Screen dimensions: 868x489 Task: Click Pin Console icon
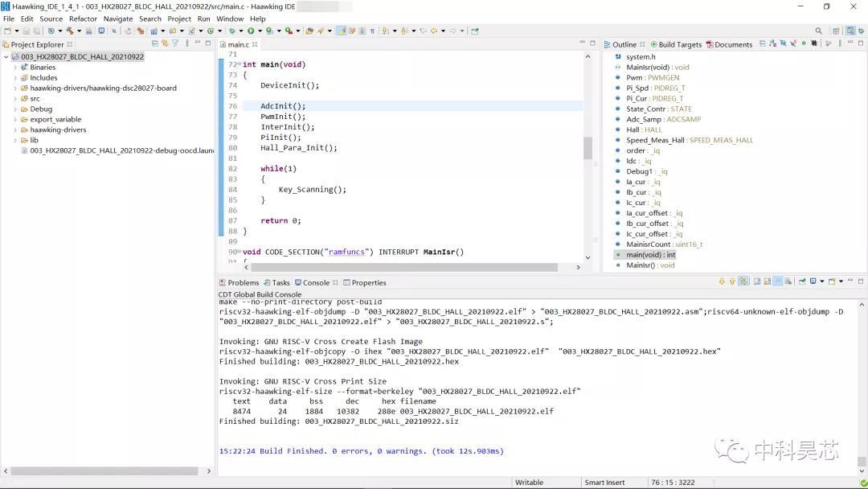tap(802, 281)
